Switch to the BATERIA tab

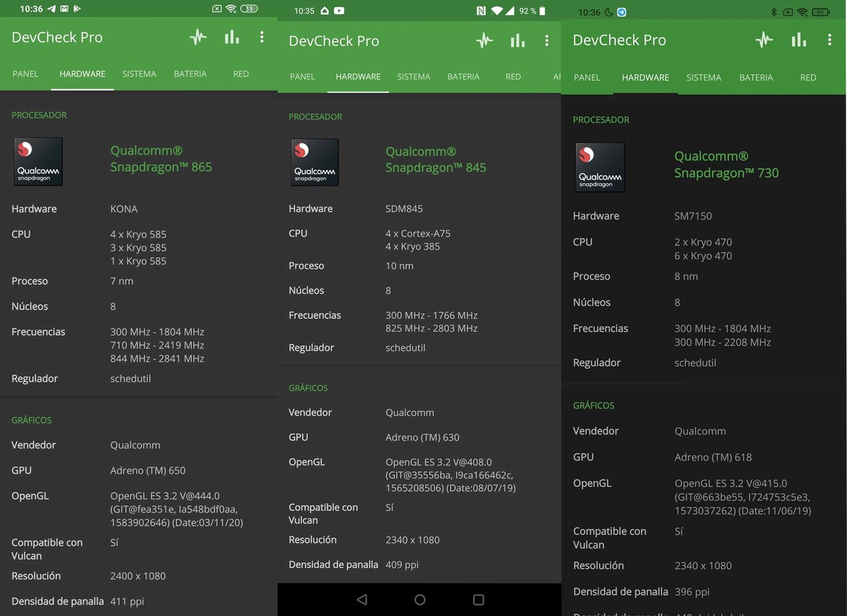tap(190, 74)
